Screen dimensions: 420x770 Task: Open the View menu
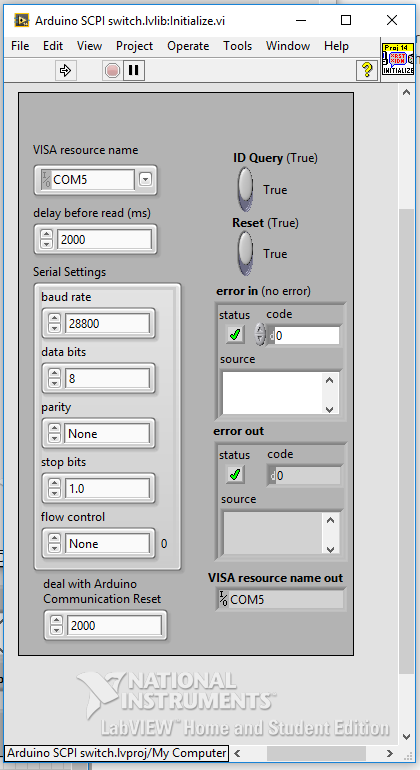tap(89, 46)
